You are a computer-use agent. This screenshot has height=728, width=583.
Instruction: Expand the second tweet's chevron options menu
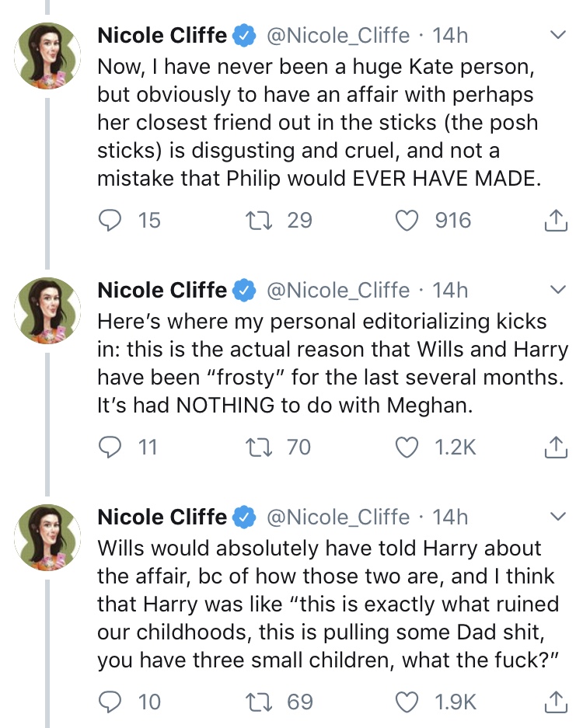[557, 291]
